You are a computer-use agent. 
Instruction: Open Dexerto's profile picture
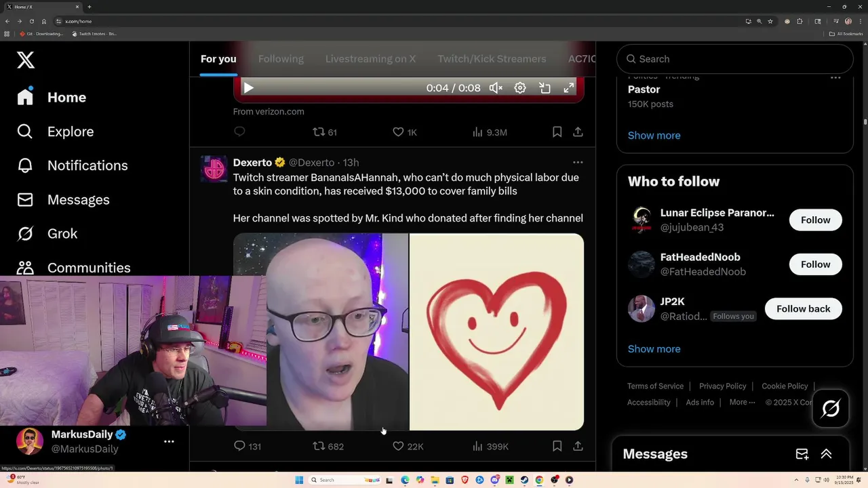(214, 169)
